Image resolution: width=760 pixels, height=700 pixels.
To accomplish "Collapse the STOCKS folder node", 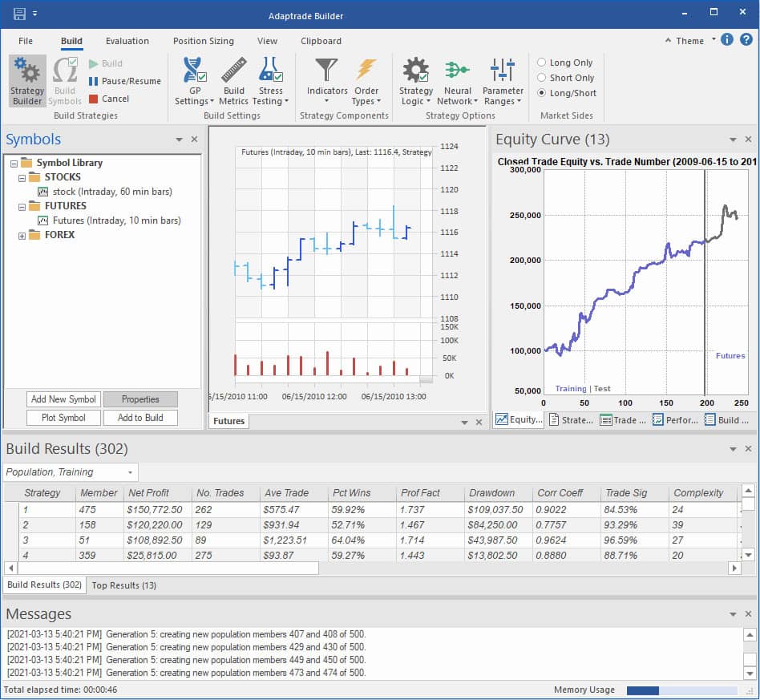I will (22, 177).
